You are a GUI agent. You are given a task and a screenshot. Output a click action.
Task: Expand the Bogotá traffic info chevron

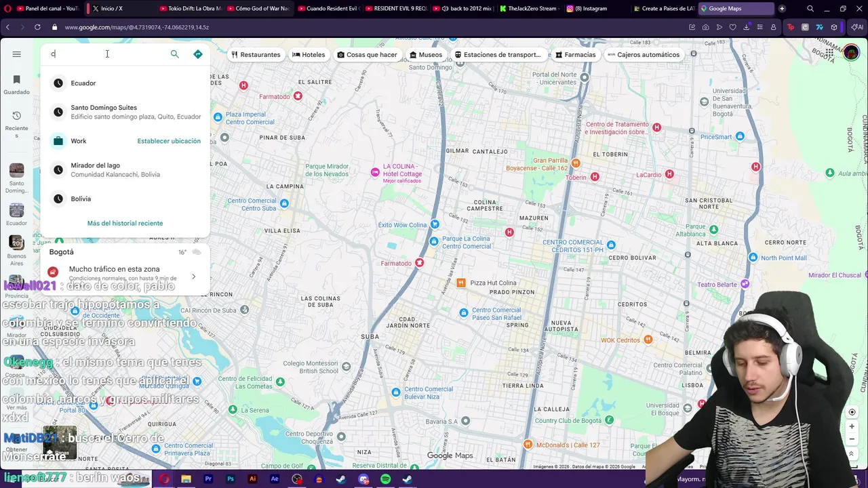point(193,277)
